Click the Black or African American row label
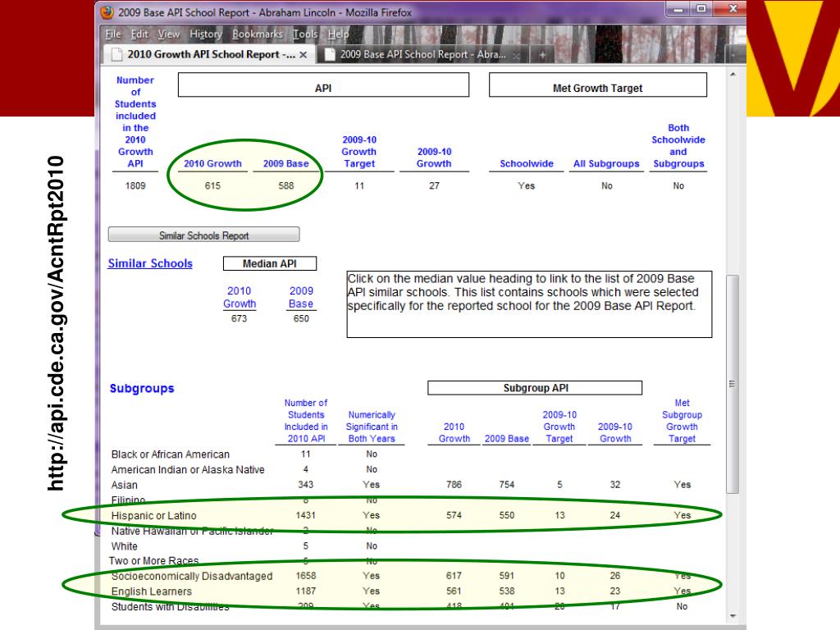 click(x=171, y=454)
